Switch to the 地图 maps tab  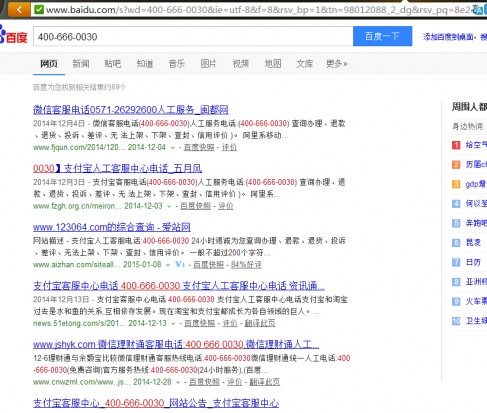tap(273, 63)
